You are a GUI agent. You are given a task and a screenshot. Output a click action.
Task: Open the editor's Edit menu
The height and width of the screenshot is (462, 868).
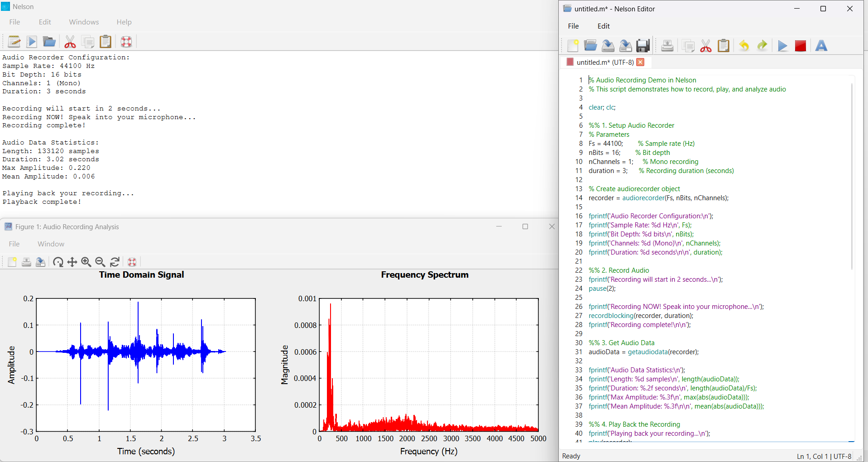pos(603,26)
